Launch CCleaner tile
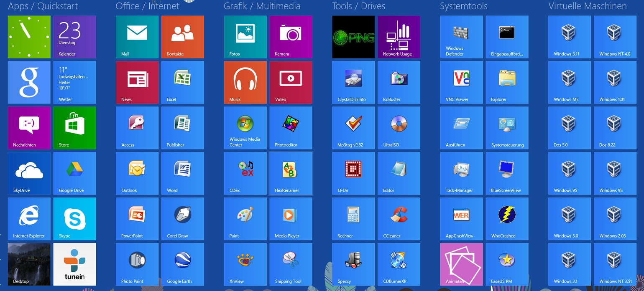This screenshot has width=644, height=291. 399,219
